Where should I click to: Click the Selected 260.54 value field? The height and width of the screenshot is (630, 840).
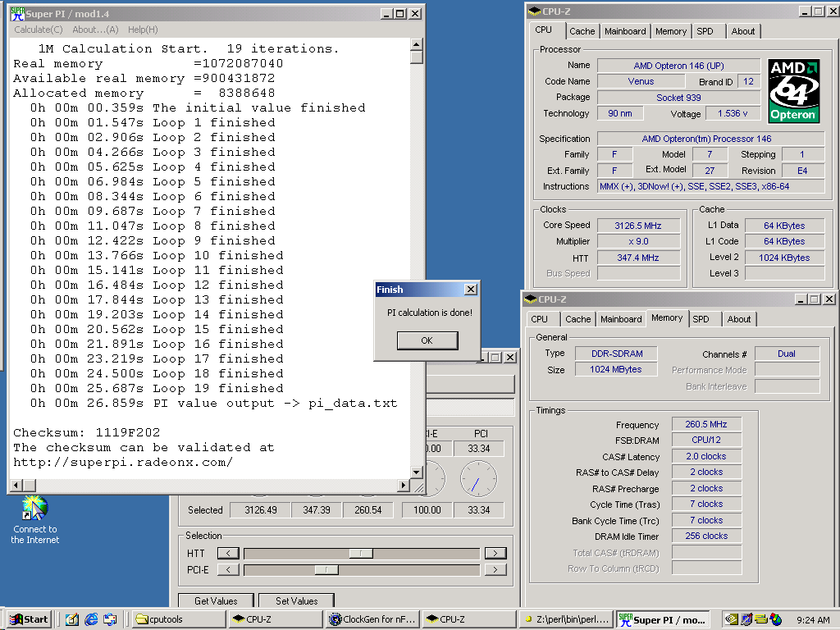(368, 510)
